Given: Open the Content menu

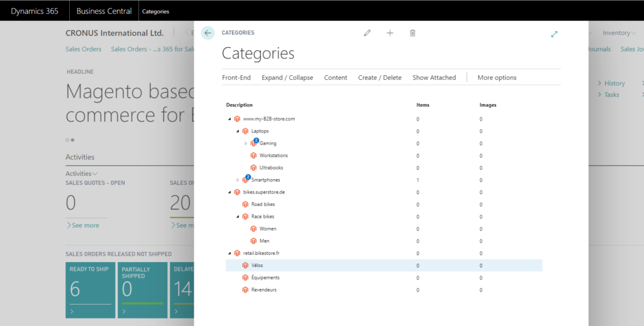Looking at the screenshot, I should tap(336, 77).
